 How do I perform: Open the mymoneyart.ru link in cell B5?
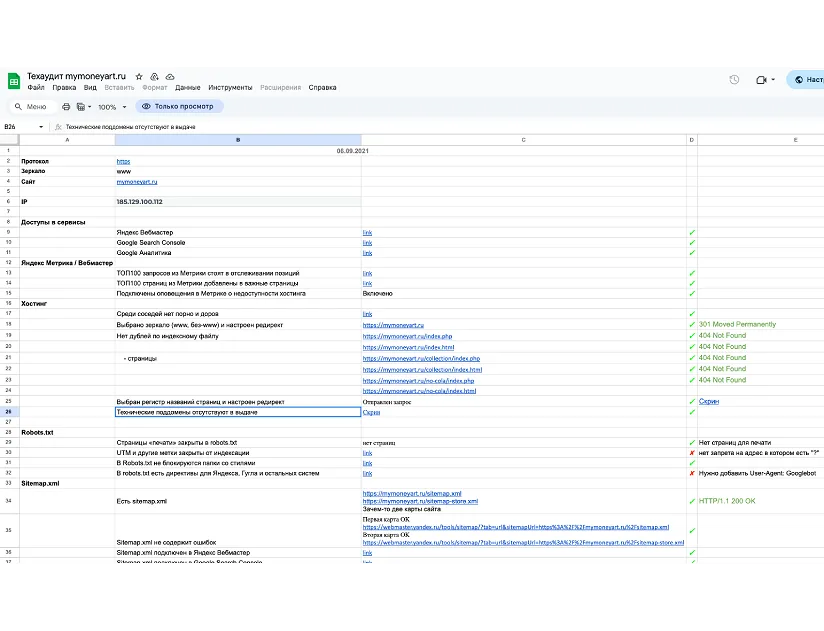(x=137, y=182)
